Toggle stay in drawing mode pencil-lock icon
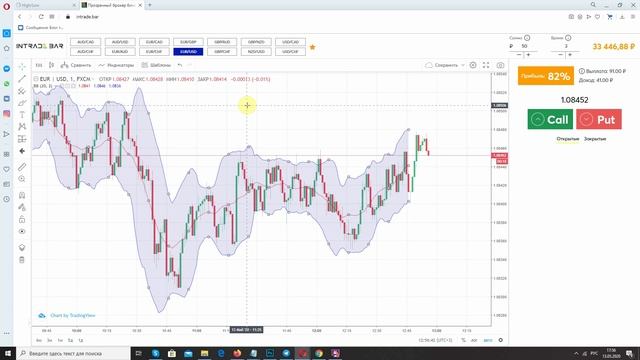Image resolution: width=640 pixels, height=360 pixels. click(22, 207)
